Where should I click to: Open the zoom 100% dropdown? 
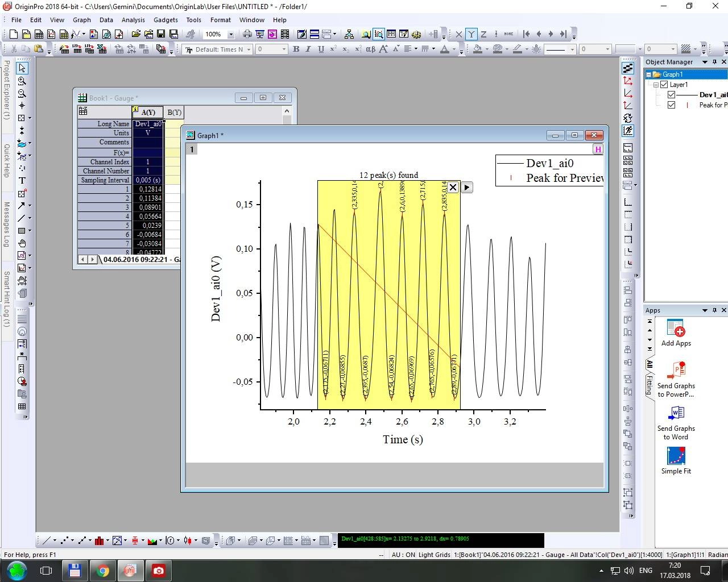pyautogui.click(x=230, y=35)
